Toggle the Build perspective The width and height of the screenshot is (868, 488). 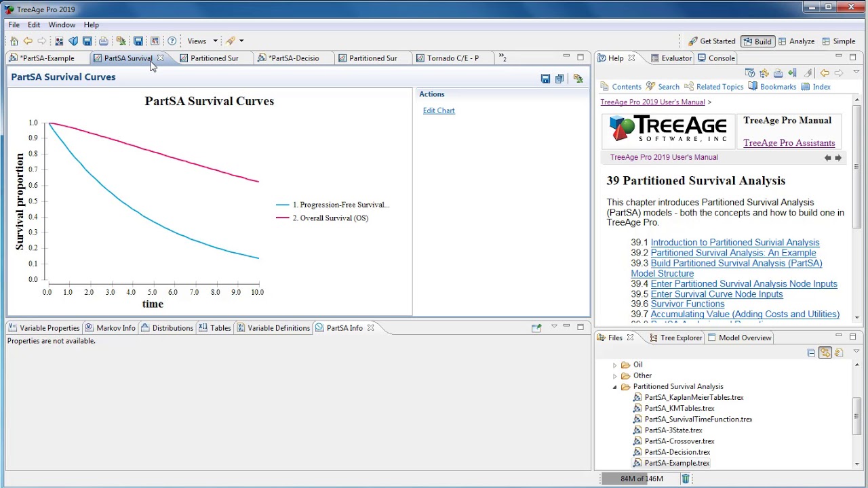(757, 41)
